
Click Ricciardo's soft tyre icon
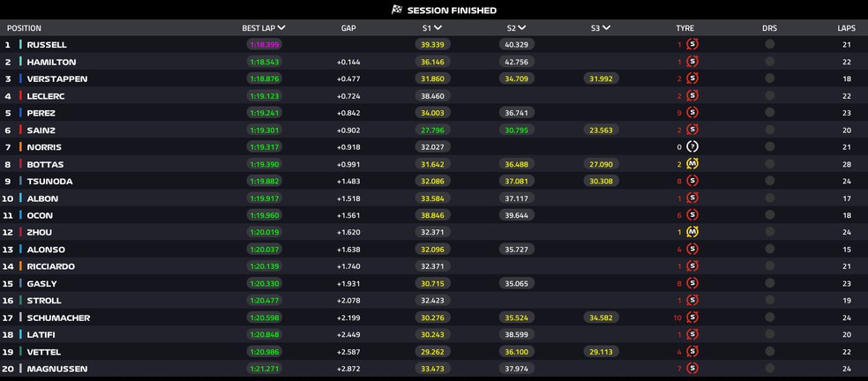(692, 265)
